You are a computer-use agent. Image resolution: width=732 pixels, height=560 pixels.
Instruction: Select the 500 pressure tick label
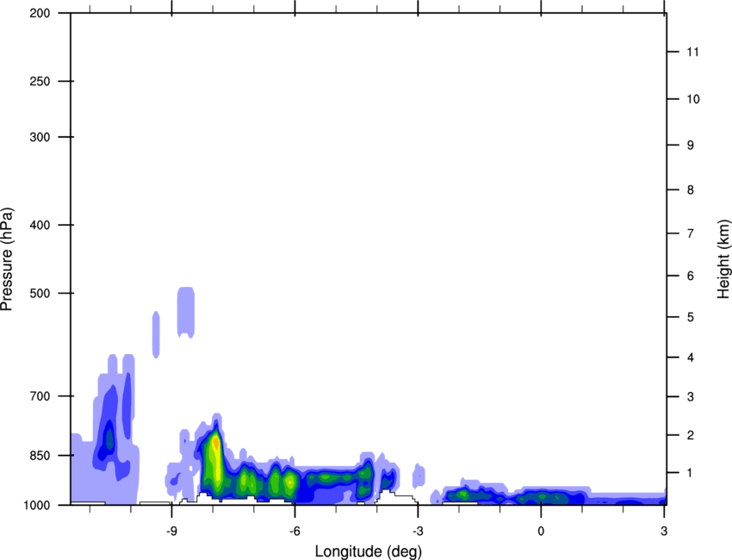click(x=40, y=293)
